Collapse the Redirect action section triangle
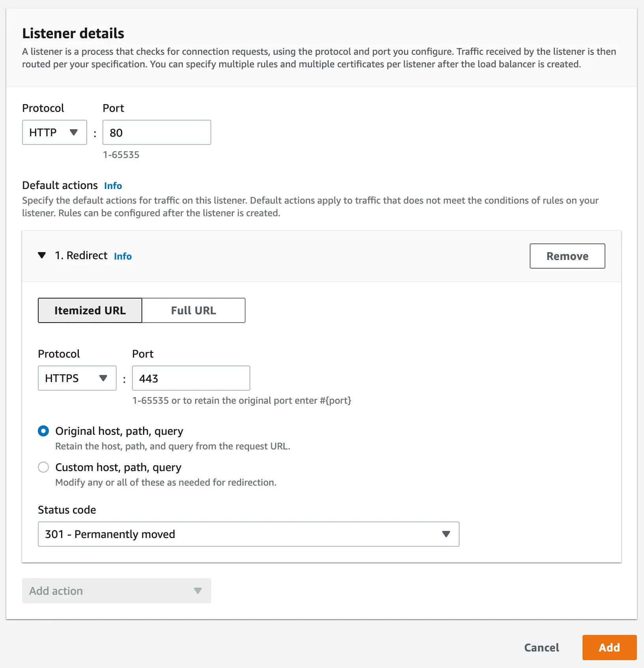The image size is (644, 668). 42,256
